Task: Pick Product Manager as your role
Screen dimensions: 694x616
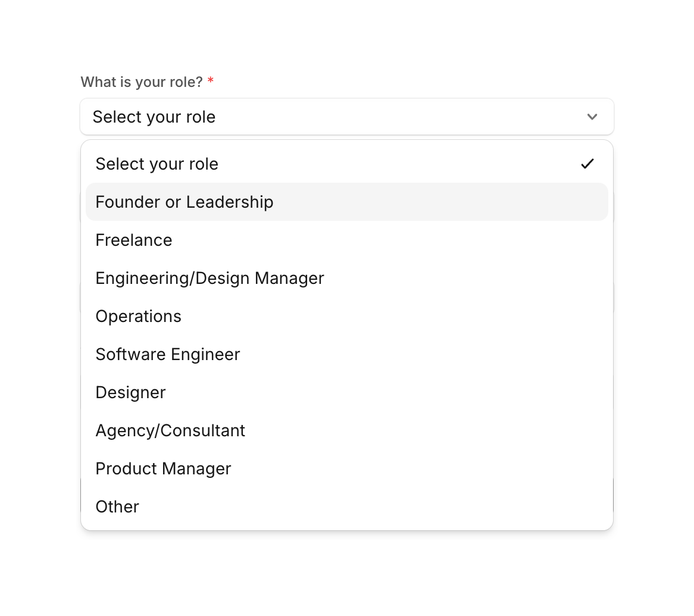Action: pyautogui.click(x=163, y=468)
